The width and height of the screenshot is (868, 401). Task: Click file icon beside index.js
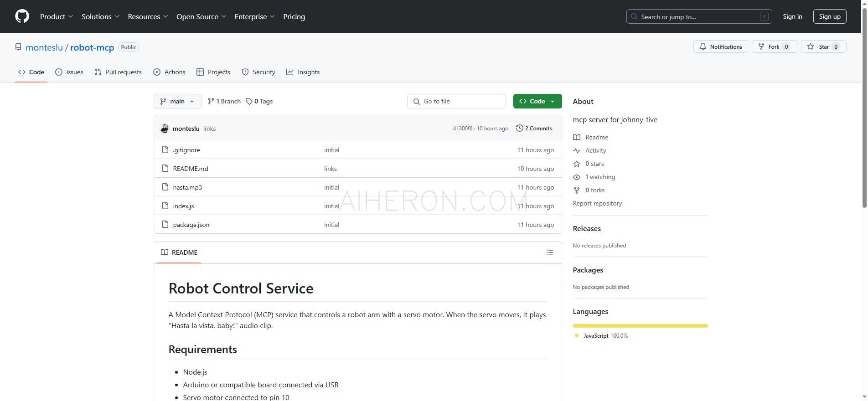coord(165,206)
